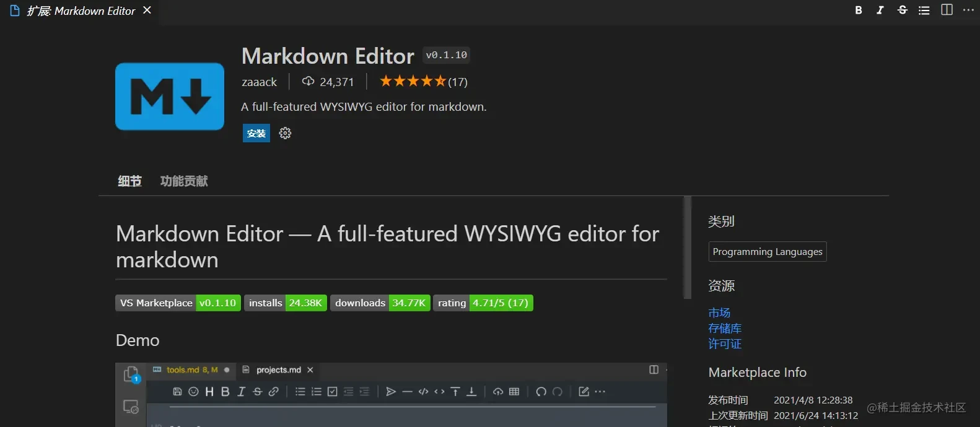The width and height of the screenshot is (980, 427).
Task: Click the publish date 2021/4/8 12:28:38
Action: (x=813, y=400)
